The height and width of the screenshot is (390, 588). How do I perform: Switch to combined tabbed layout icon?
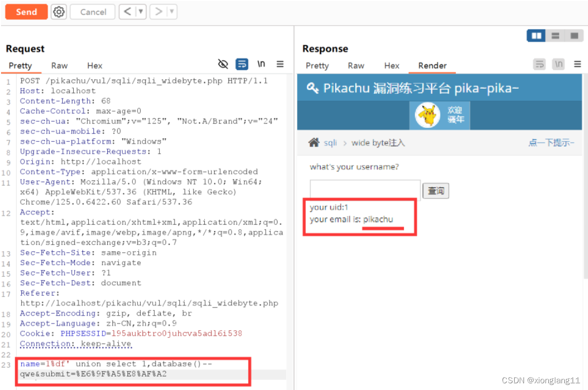pyautogui.click(x=574, y=36)
